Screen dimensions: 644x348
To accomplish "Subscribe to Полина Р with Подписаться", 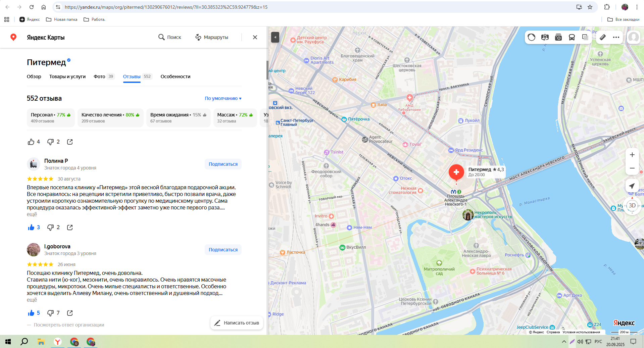I will click(223, 164).
